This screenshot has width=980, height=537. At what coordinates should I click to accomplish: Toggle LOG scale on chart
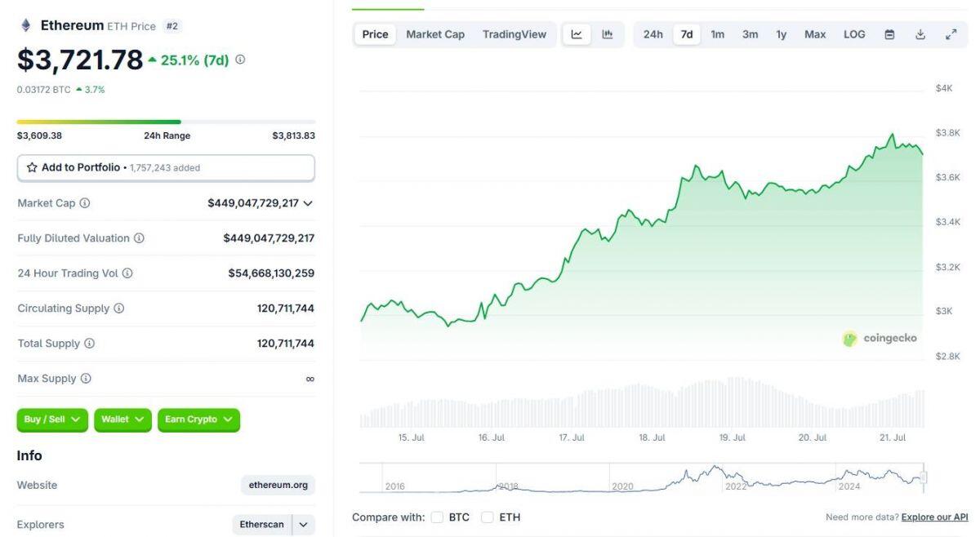tap(854, 34)
